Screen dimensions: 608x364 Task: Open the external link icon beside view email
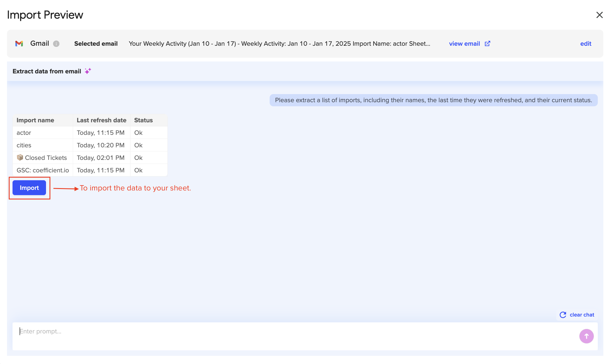[487, 44]
